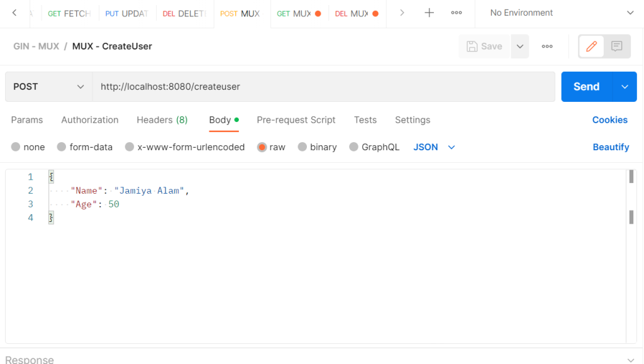The width and height of the screenshot is (644, 364).
Task: Expand the Response section
Action: click(x=631, y=359)
